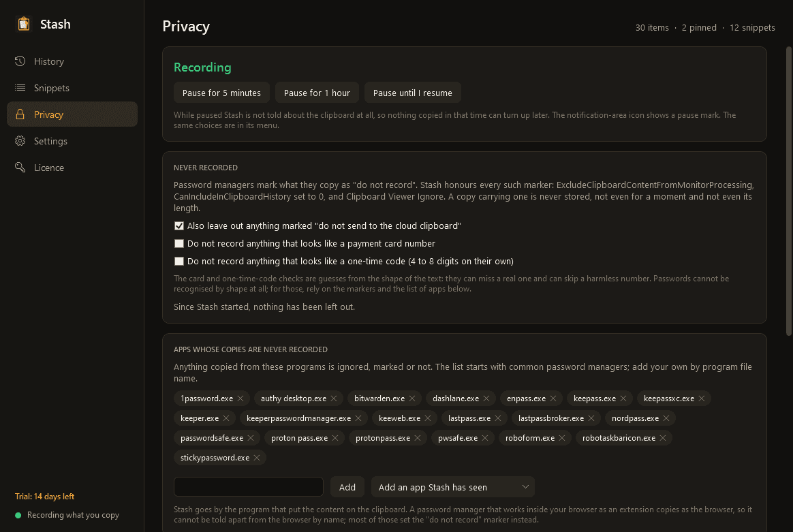Click the Settings gear icon
This screenshot has height=532, width=793.
[20, 140]
